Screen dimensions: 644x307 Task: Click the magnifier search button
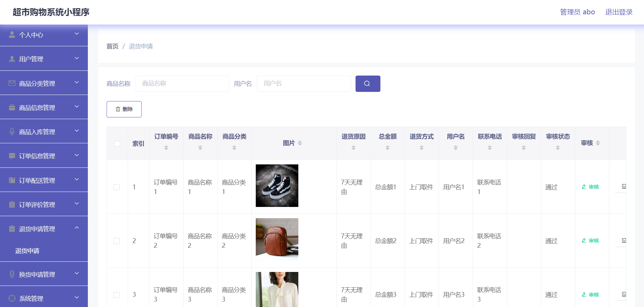[x=368, y=84]
